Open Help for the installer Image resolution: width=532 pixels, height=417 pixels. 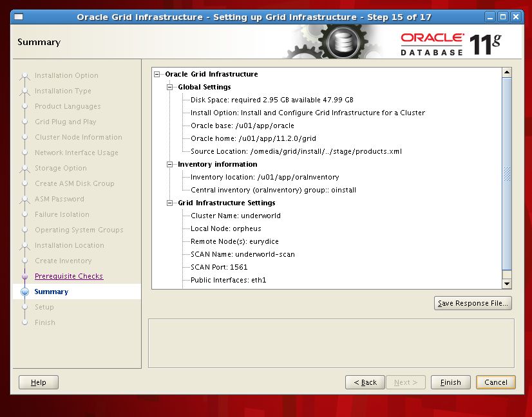tap(38, 382)
